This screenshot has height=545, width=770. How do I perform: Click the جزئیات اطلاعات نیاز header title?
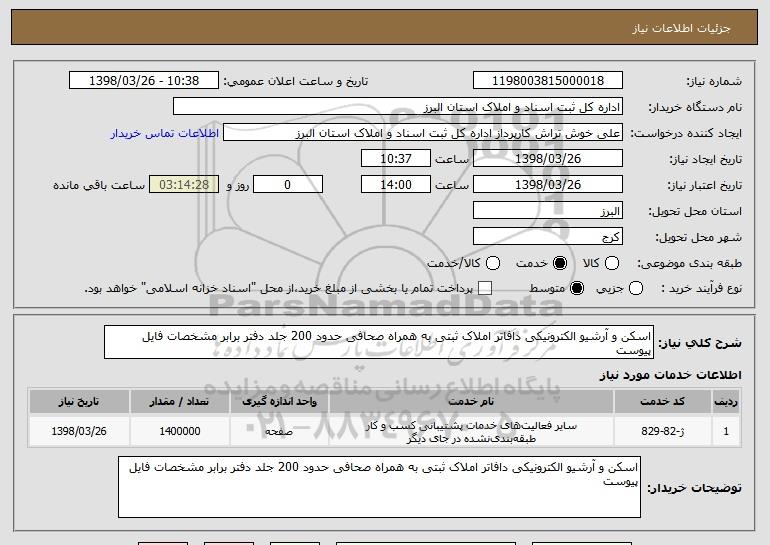click(681, 28)
